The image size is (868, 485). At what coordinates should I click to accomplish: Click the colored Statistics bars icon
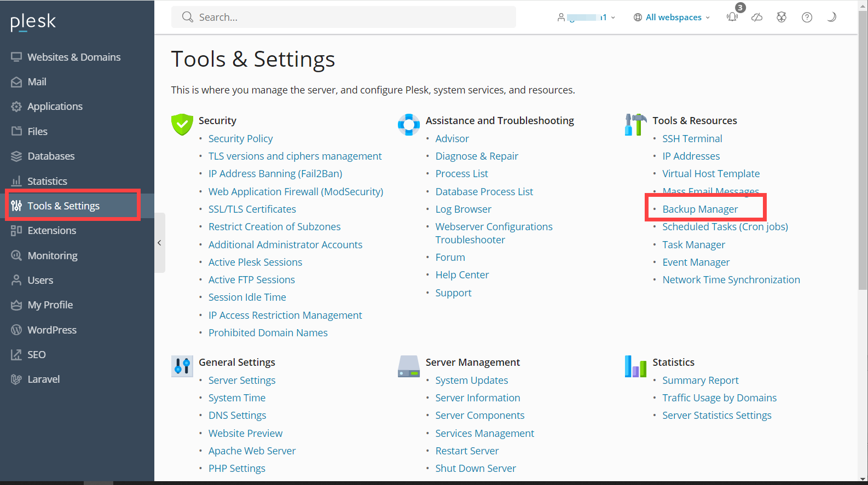[x=635, y=366]
